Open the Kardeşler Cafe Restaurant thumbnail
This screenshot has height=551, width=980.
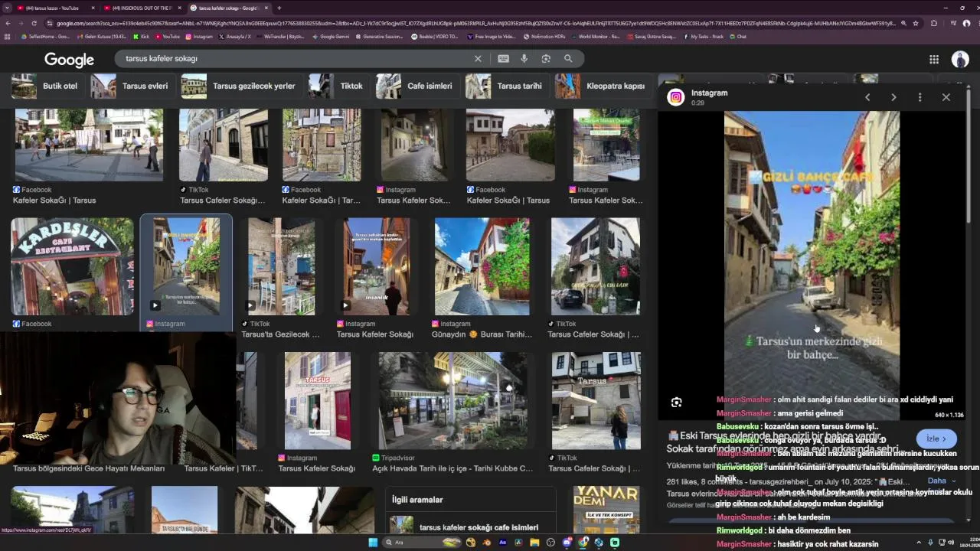72,266
